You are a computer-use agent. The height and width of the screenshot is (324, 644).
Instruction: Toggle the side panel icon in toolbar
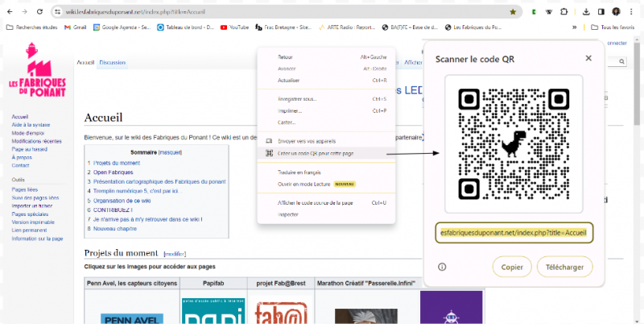(x=601, y=12)
